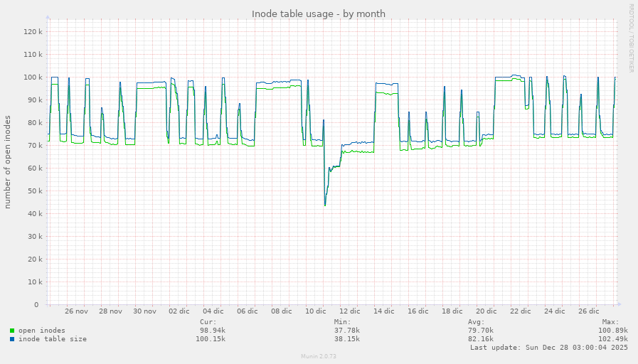The image size is (638, 364).
Task: Click the '120 k' y-axis label
Action: point(33,32)
